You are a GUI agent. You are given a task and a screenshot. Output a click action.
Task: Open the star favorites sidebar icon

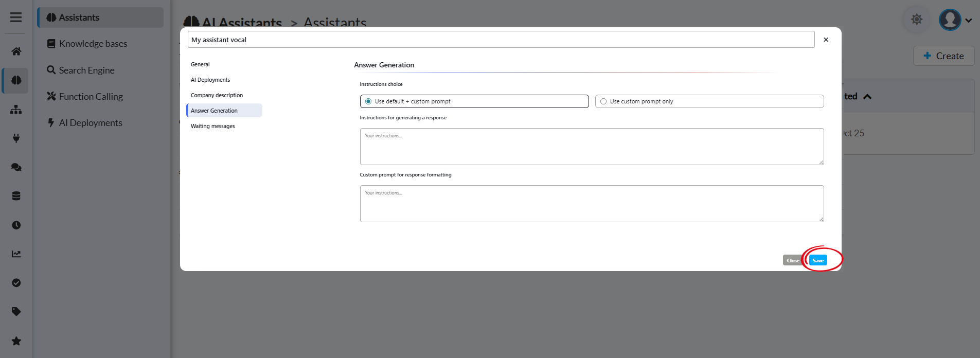16,341
